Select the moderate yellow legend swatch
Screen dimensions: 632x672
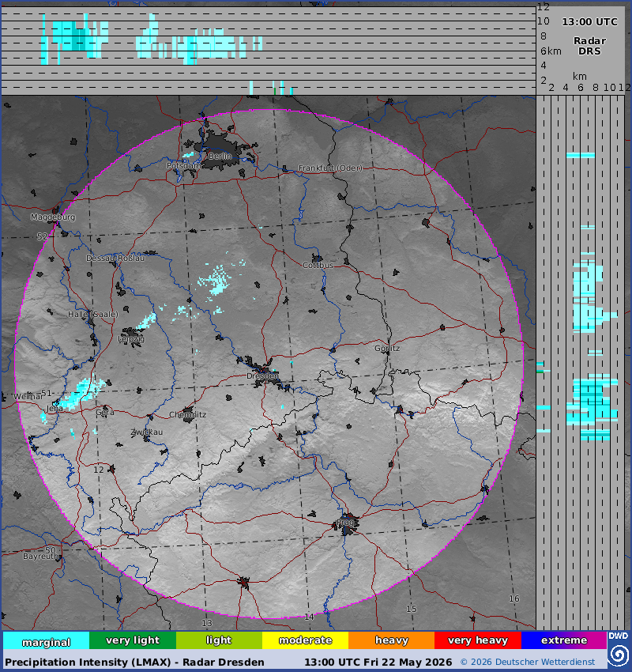click(305, 640)
